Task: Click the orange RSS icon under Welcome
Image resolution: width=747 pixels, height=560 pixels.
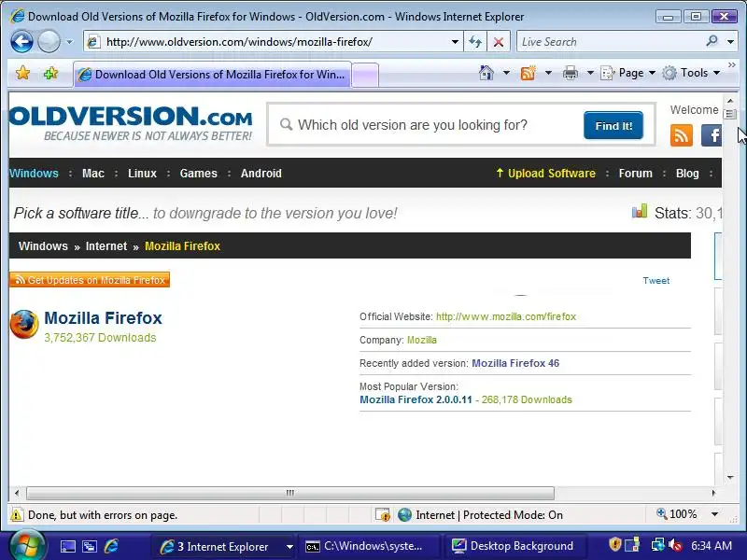Action: (682, 135)
